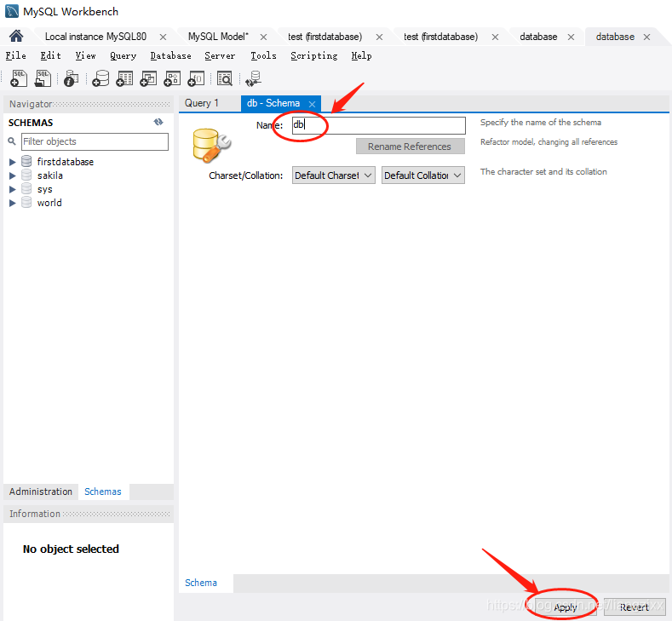This screenshot has height=621, width=672.
Task: Click the filter search magnifier icon
Action: click(12, 141)
